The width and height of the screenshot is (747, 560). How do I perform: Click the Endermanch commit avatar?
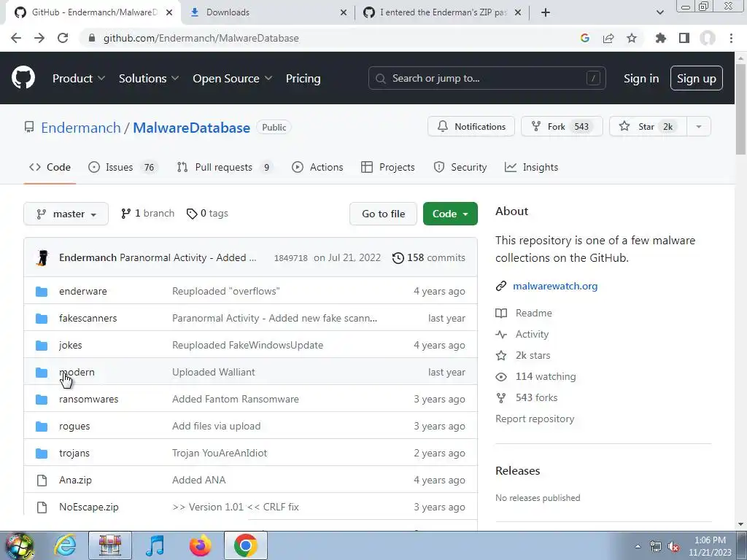(x=43, y=257)
